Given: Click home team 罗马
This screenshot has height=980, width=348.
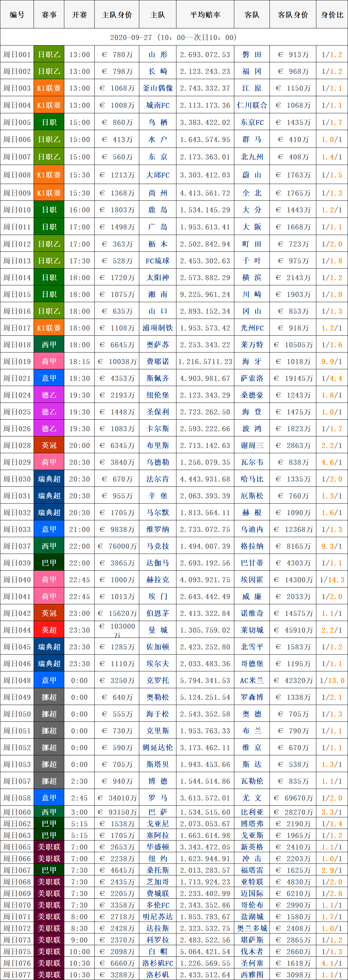Looking at the screenshot, I should 158,798.
